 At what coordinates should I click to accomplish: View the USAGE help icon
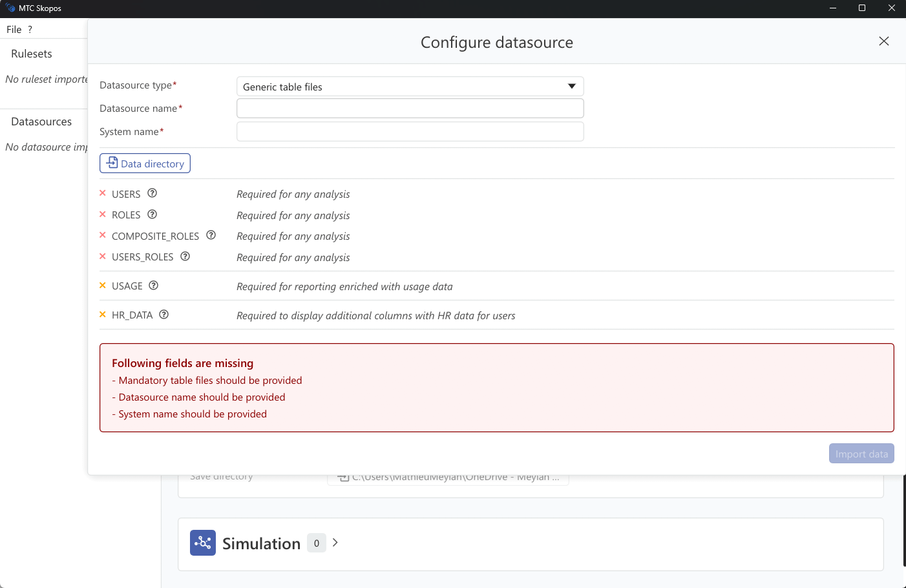click(153, 284)
